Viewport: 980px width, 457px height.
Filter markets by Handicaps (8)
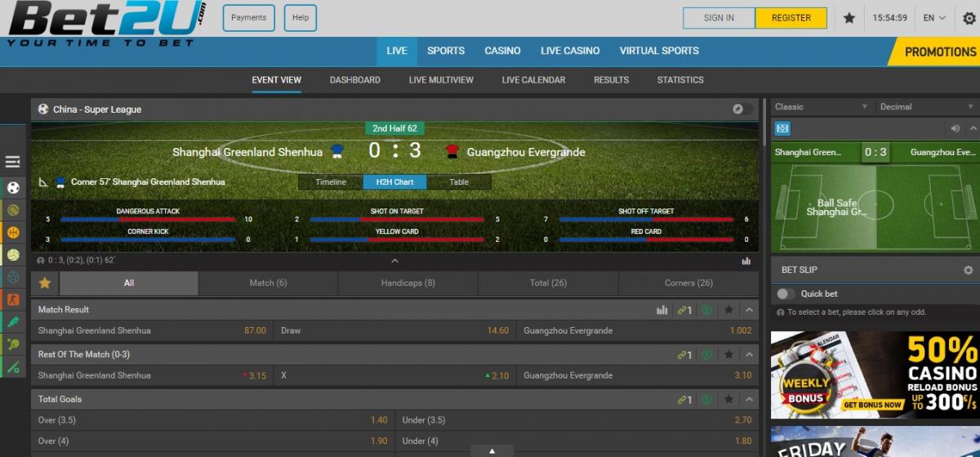click(x=408, y=283)
